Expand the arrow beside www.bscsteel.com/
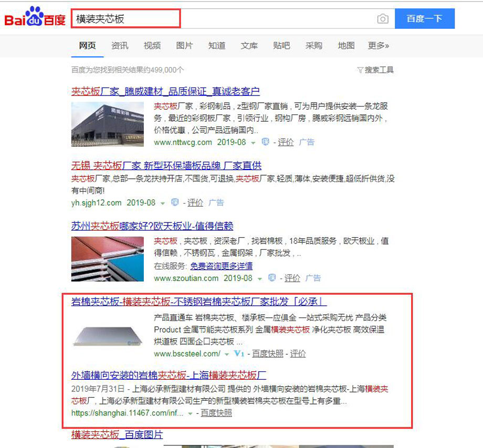The width and height of the screenshot is (483, 448). (x=227, y=355)
